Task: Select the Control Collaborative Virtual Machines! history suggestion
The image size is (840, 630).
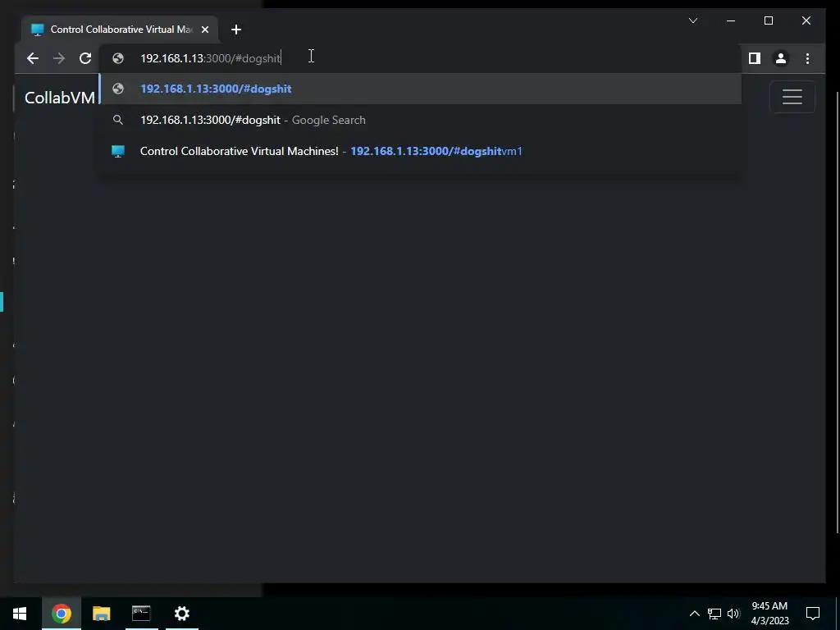Action: [x=421, y=151]
